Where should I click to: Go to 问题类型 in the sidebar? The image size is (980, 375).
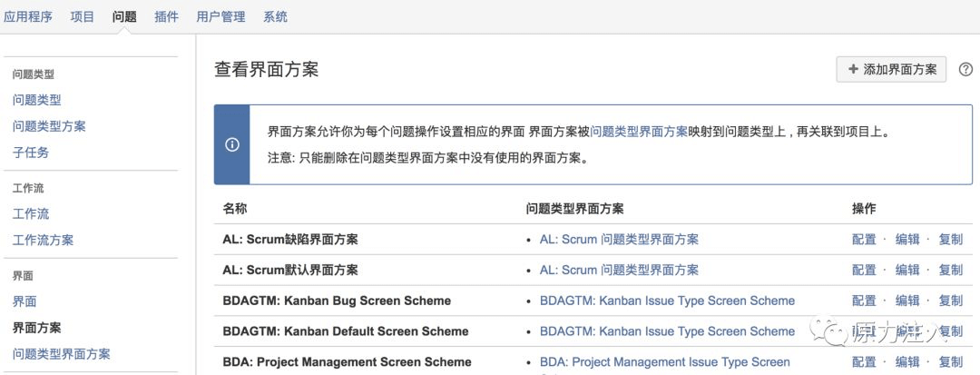[x=37, y=100]
